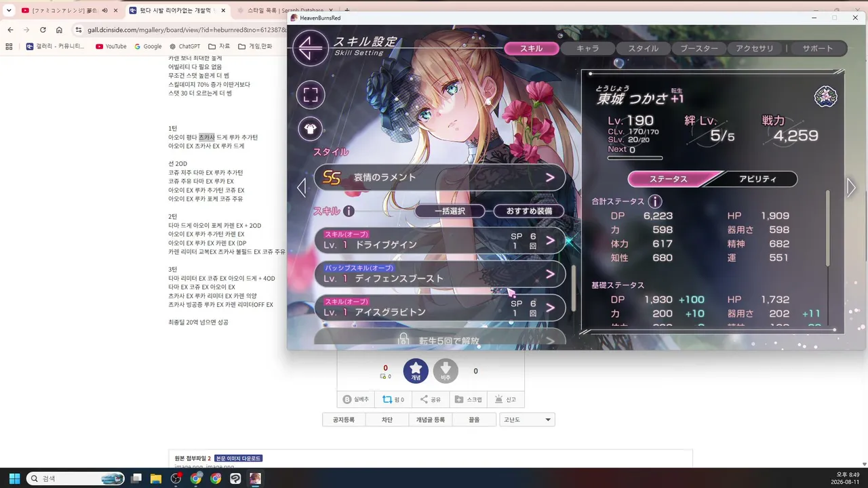Click the info icon next to スキル label
The image size is (868, 488).
point(349,211)
